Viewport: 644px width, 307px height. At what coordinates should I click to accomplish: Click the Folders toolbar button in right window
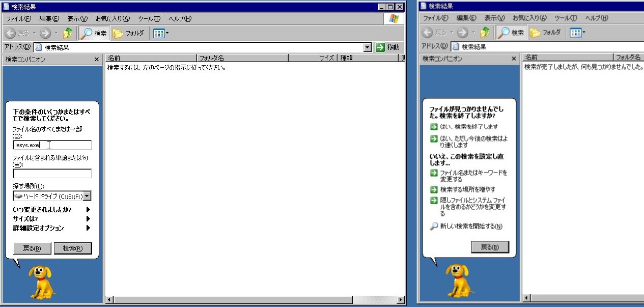tap(546, 33)
